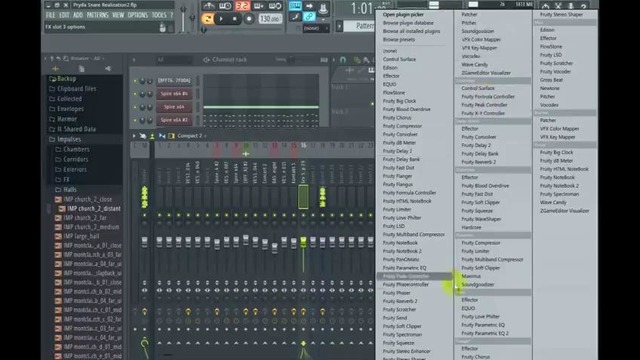Select Fruity Parametric EQ 2 from list

(485, 333)
